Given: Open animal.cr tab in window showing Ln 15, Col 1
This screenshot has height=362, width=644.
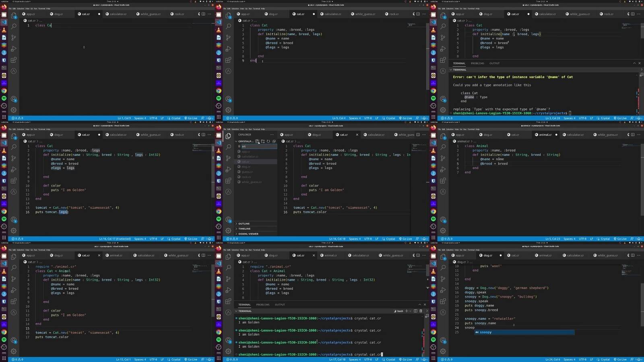Looking at the screenshot, I should click(116, 255).
